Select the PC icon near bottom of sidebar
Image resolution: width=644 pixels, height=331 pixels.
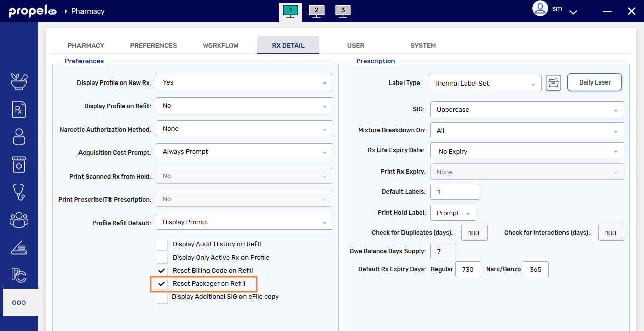(x=19, y=275)
